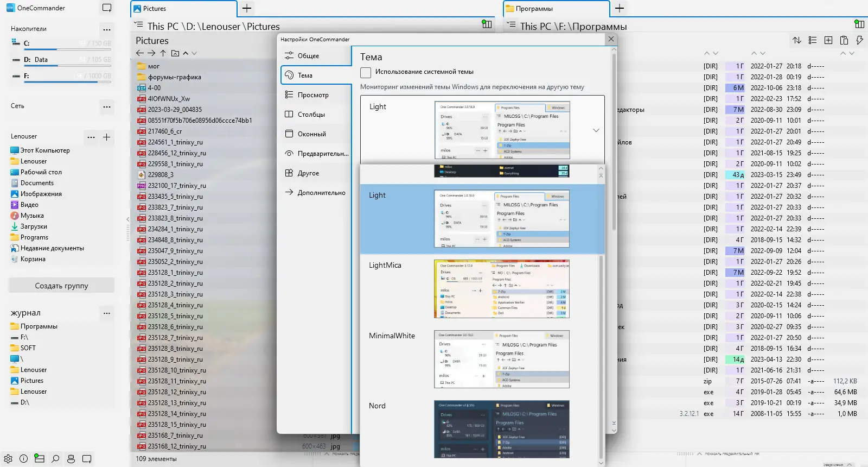Click the Nord theme preview thumbnail

click(502, 430)
